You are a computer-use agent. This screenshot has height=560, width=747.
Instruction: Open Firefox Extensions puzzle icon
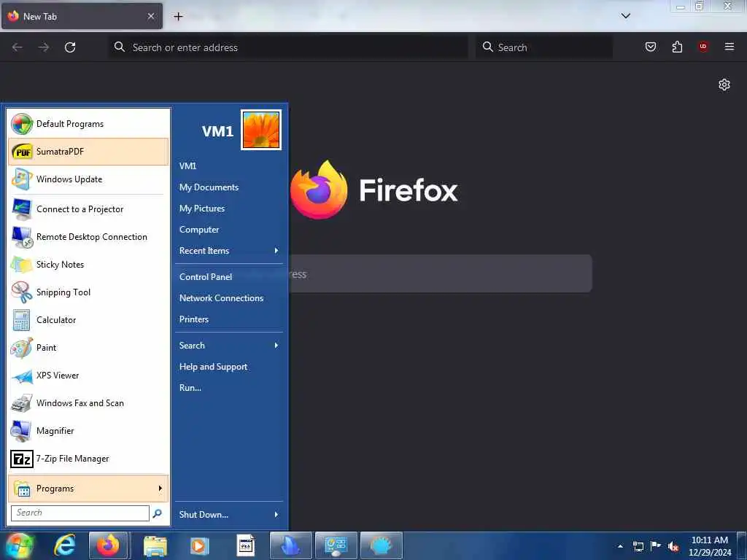[677, 47]
